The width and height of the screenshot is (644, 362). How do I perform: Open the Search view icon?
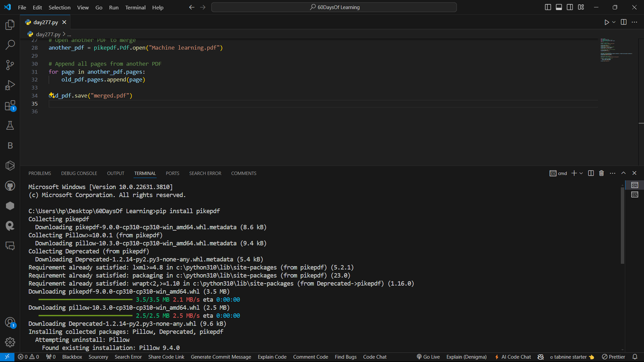click(x=10, y=45)
